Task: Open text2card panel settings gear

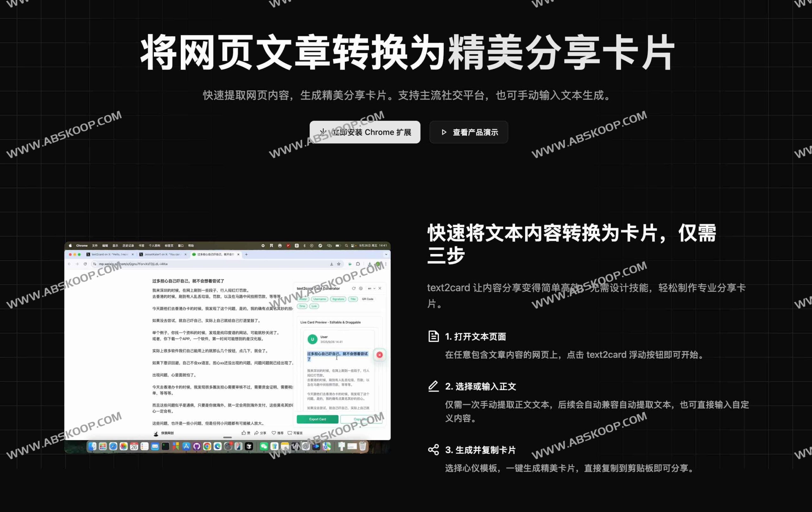Action: [x=361, y=289]
